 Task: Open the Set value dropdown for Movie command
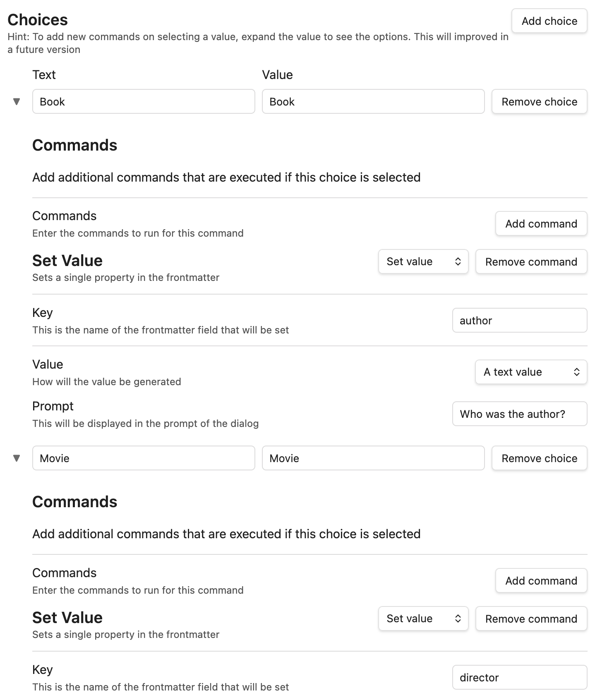point(423,618)
